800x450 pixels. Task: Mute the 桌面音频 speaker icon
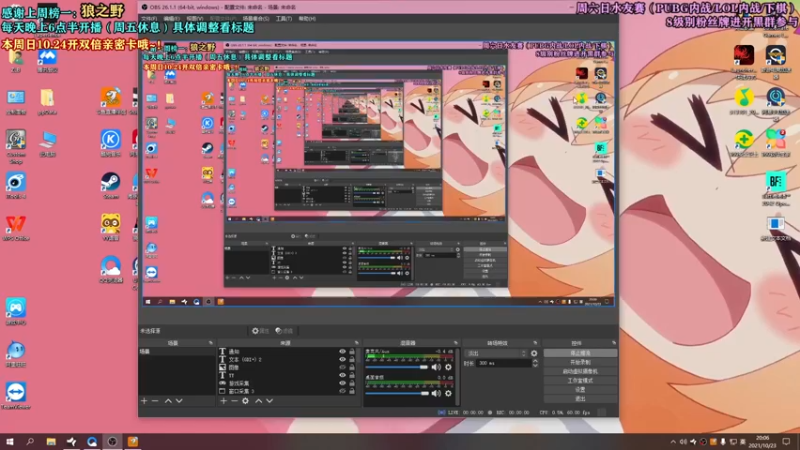click(436, 393)
